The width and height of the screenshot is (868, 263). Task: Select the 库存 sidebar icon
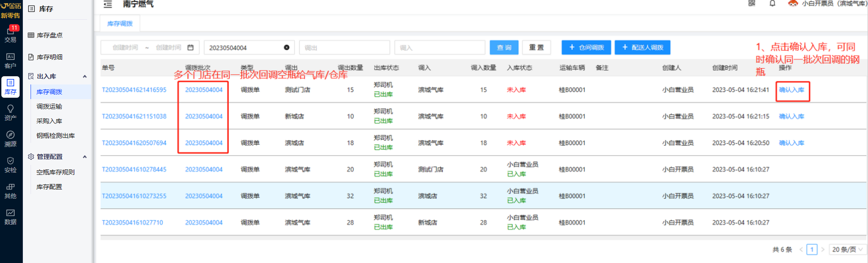click(x=10, y=87)
